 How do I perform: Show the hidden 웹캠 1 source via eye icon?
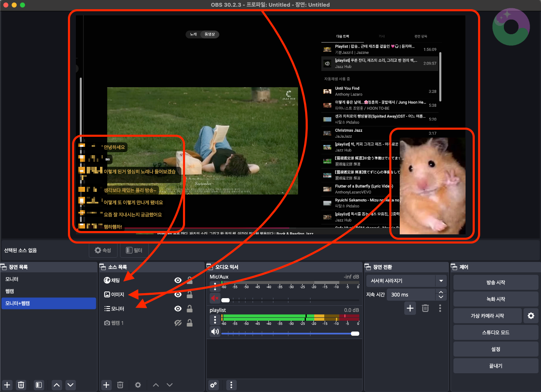(x=178, y=323)
